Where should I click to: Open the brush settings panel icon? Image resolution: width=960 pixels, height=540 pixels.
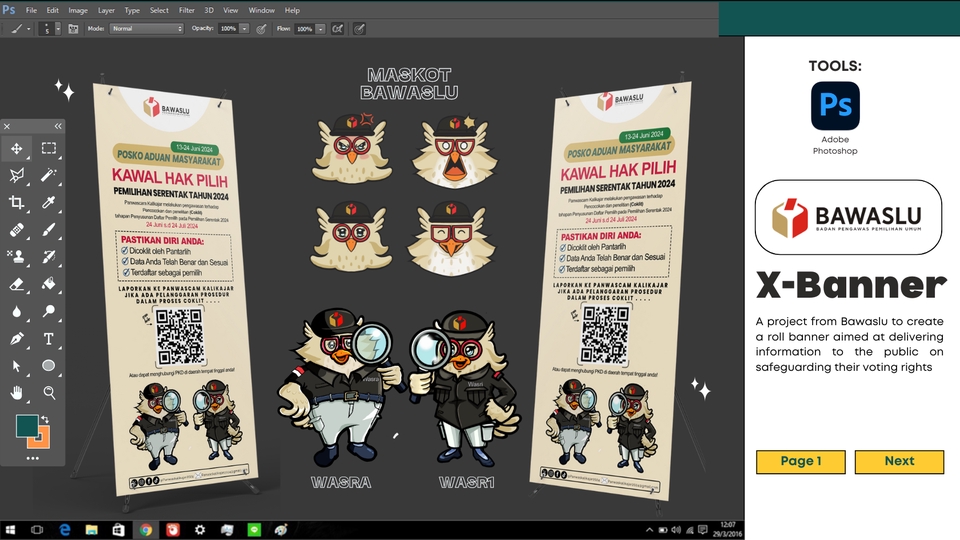[x=73, y=29]
